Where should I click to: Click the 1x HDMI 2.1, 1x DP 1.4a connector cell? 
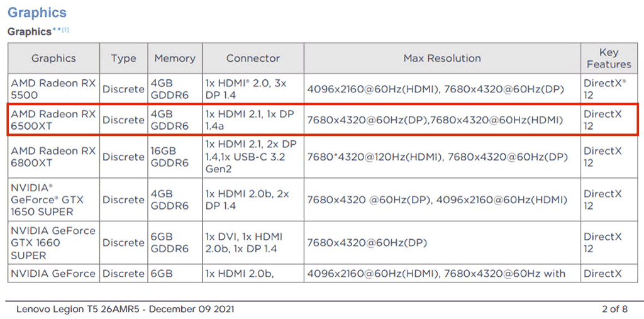click(x=253, y=120)
